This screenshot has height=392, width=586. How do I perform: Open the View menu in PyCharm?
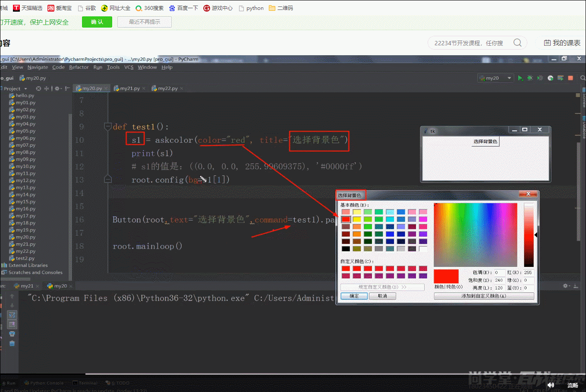[x=18, y=67]
